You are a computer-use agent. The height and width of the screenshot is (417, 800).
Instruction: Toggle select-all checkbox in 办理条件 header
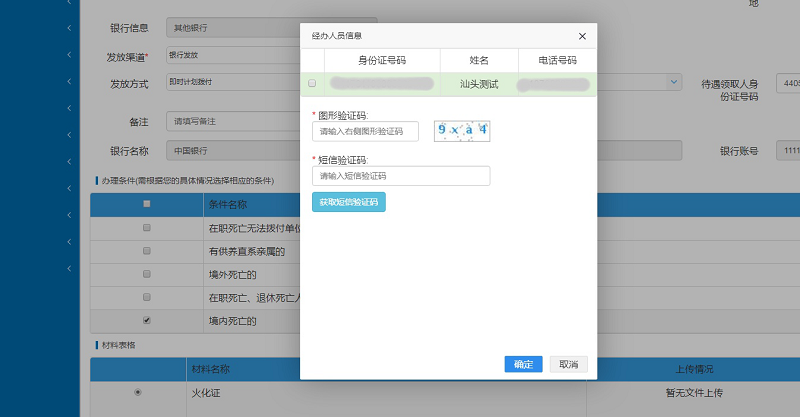point(147,204)
